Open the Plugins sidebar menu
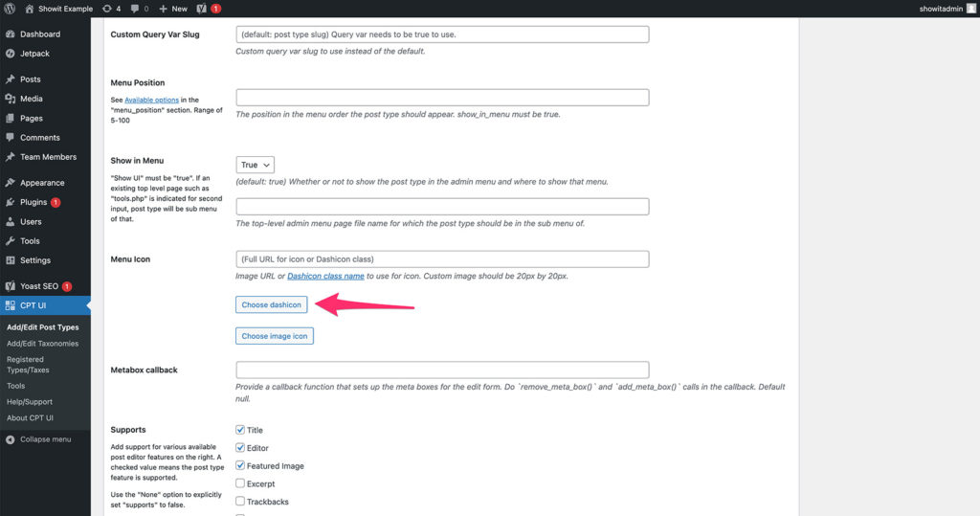The width and height of the screenshot is (980, 516). point(33,202)
